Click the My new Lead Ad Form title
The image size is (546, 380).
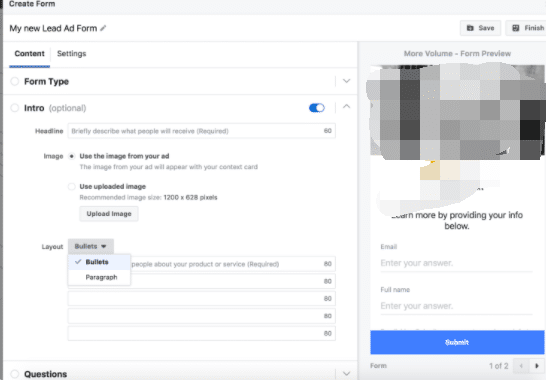click(53, 28)
